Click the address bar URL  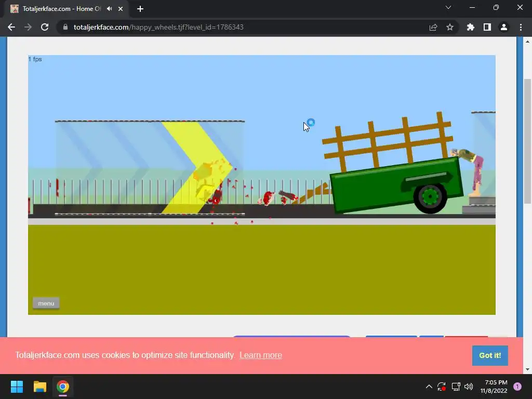point(158,27)
